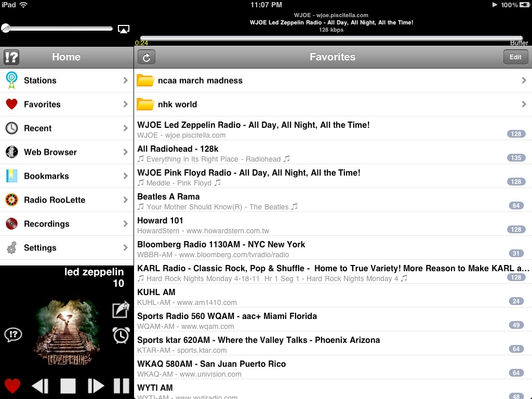The height and width of the screenshot is (399, 532).
Task: Tap the 31 bitrate badge for Bloomberg
Action: pos(516,254)
